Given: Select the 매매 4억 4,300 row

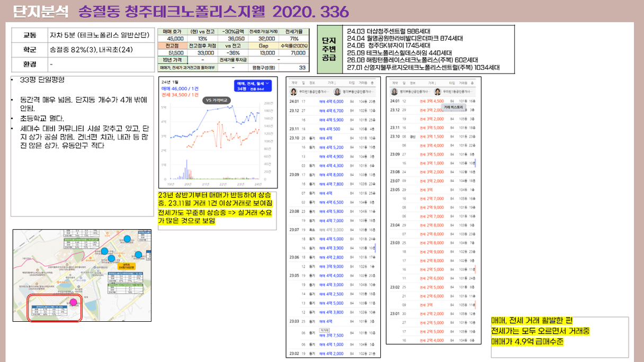Looking at the screenshot, I should [332, 166].
